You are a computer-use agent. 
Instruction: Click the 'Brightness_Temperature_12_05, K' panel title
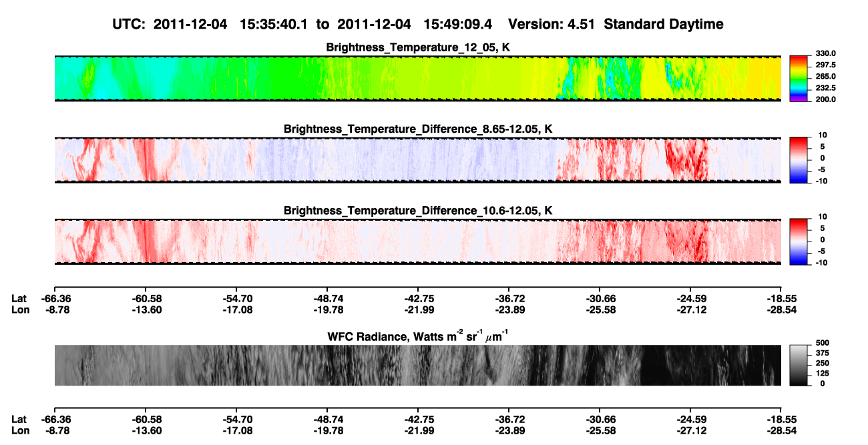418,47
